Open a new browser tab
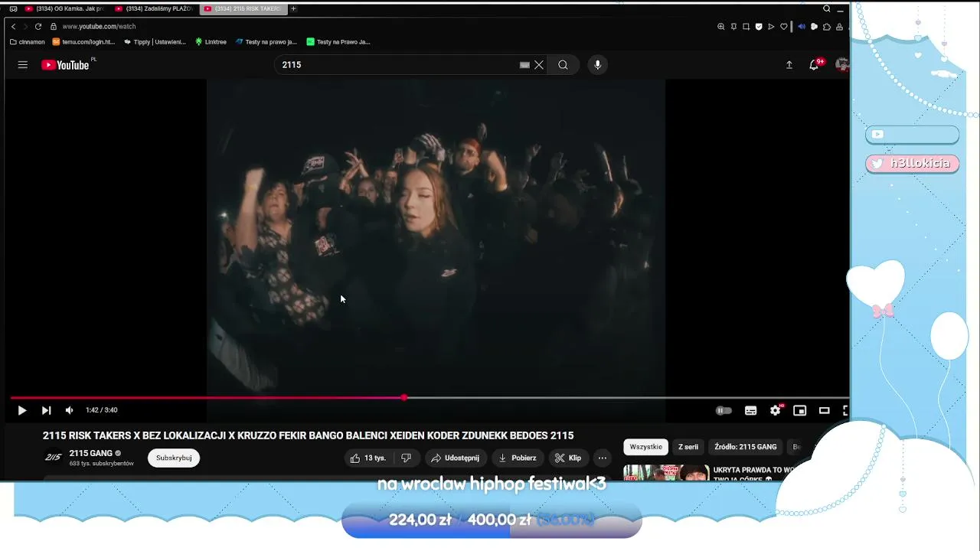This screenshot has height=551, width=980. point(293,8)
